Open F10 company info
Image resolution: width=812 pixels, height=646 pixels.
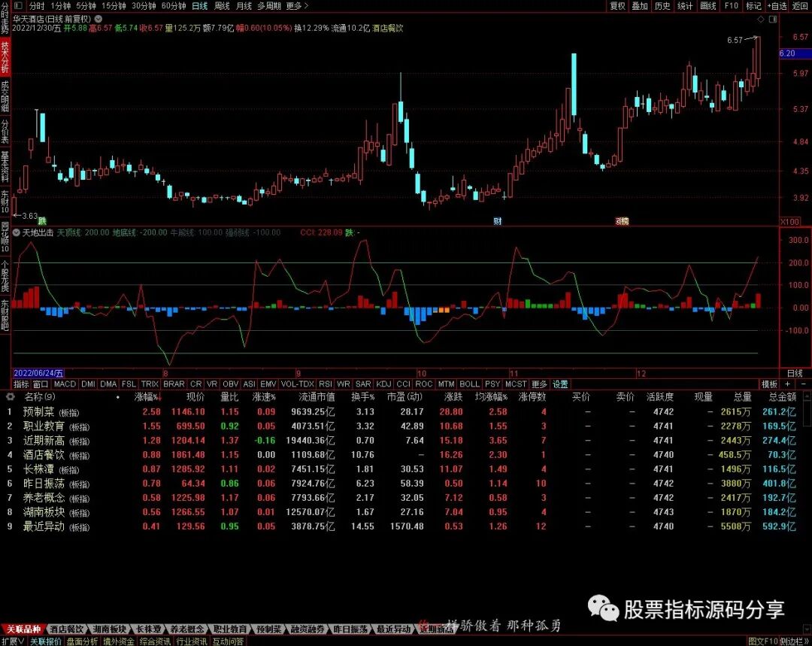point(732,6)
